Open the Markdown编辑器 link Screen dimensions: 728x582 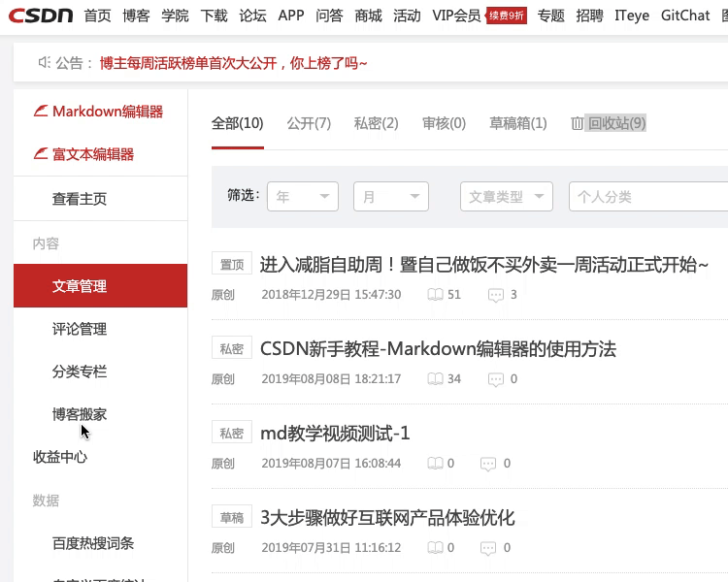coord(108,112)
